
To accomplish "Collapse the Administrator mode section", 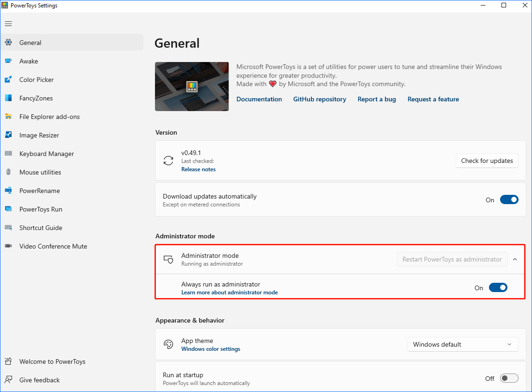I will tap(515, 259).
